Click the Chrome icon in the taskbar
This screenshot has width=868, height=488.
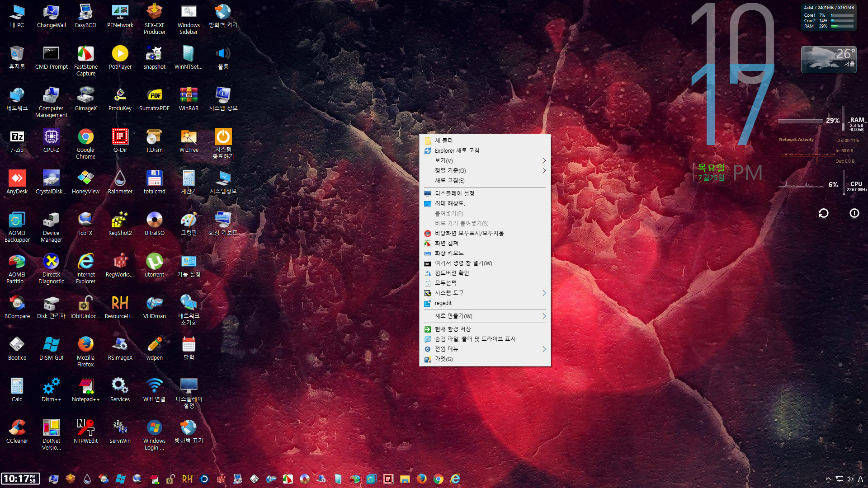coord(438,479)
